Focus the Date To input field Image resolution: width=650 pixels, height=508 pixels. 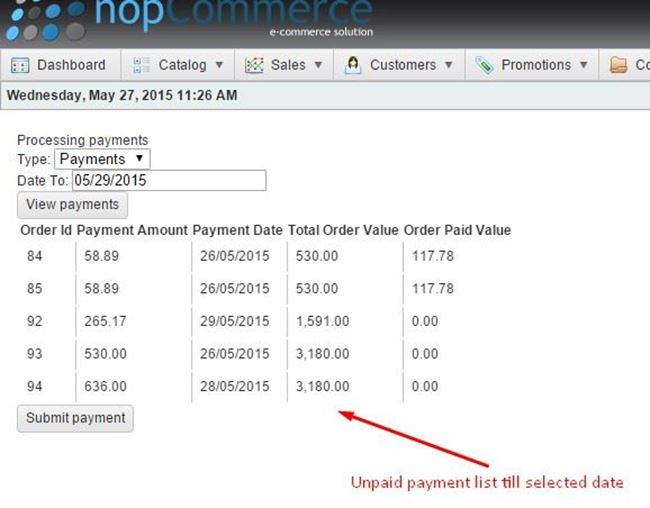[169, 180]
